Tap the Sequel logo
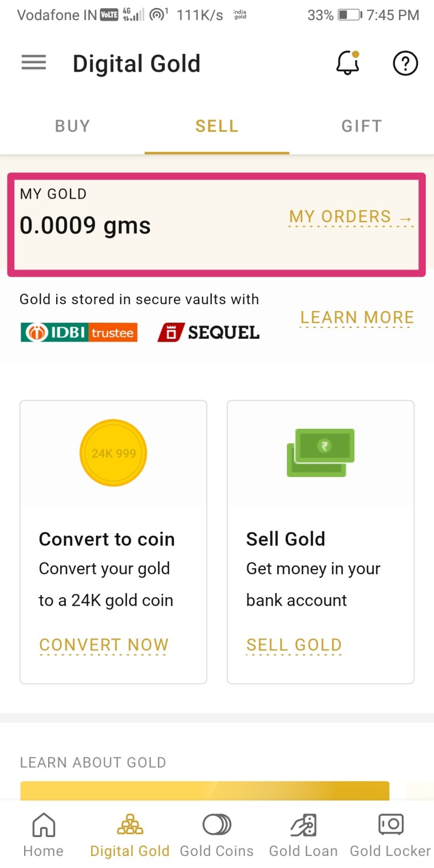The width and height of the screenshot is (434, 868). click(208, 332)
